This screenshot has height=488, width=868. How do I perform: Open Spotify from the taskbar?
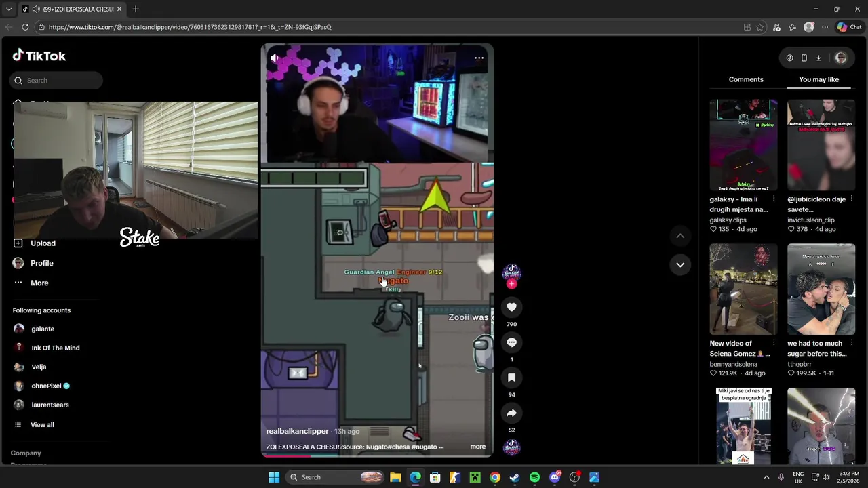pos(534,477)
